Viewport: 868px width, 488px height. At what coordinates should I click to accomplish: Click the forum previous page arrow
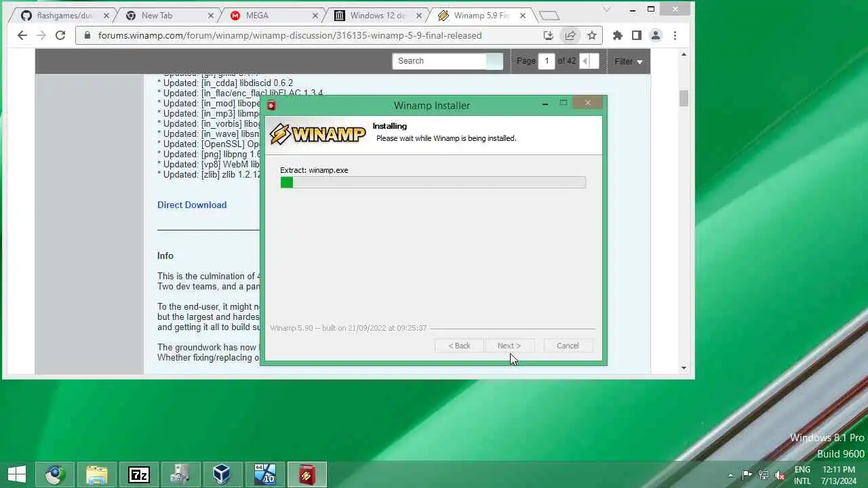(585, 61)
